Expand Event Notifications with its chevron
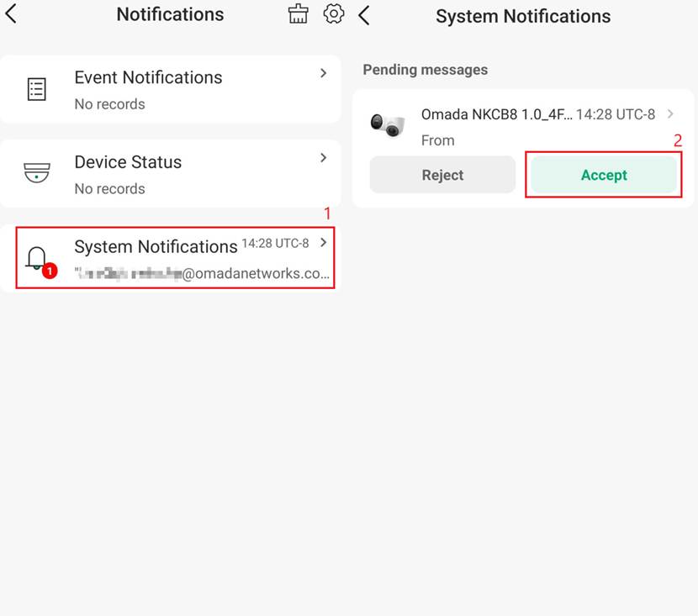Viewport: 698px width, 616px height. coord(324,73)
